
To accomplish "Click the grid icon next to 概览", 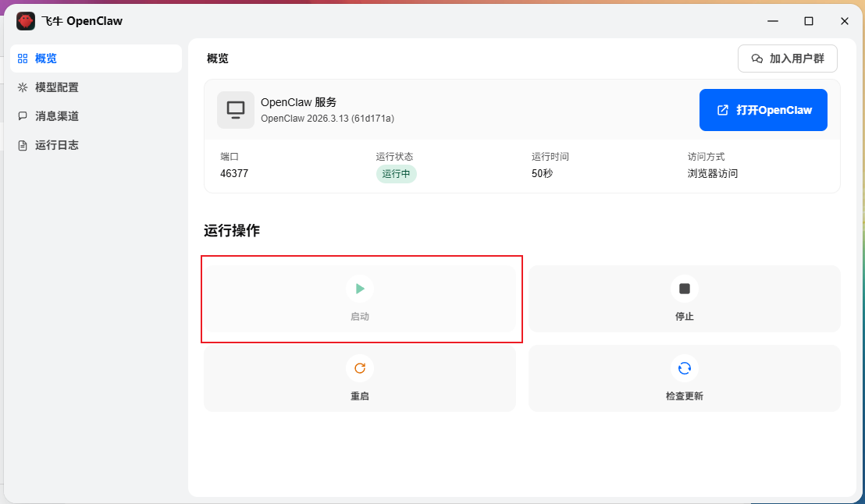I will pos(23,59).
